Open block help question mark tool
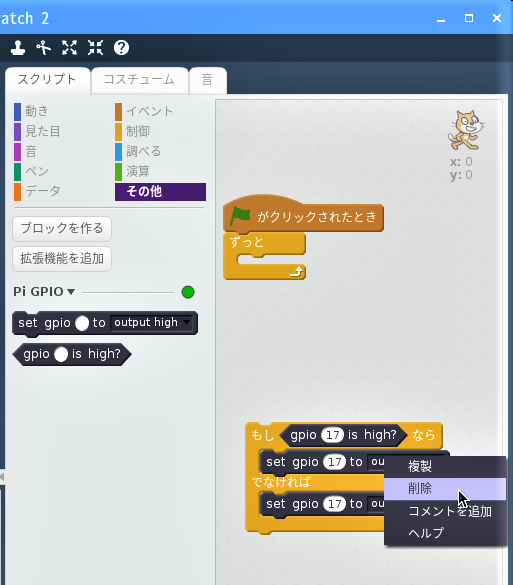 (x=121, y=48)
